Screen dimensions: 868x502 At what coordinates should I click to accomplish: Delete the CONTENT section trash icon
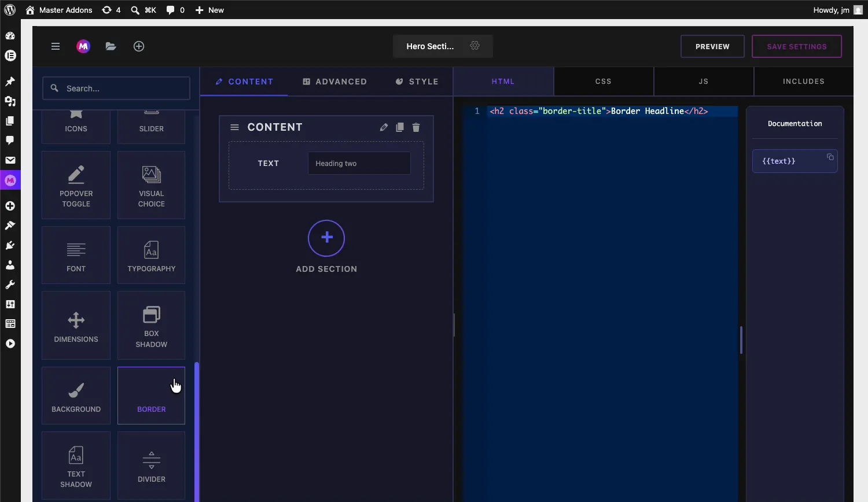pyautogui.click(x=416, y=127)
